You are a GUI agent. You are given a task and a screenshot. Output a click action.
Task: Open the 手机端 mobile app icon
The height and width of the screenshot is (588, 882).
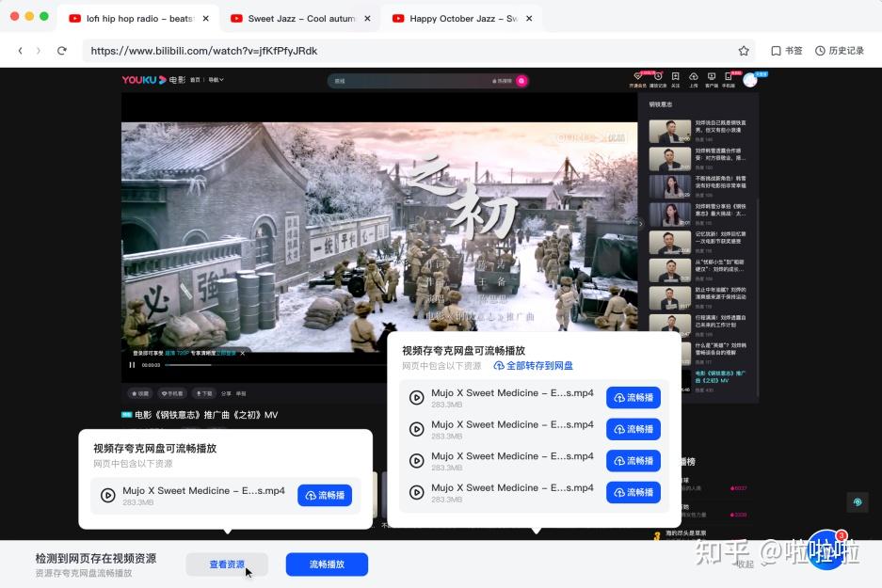(x=727, y=77)
